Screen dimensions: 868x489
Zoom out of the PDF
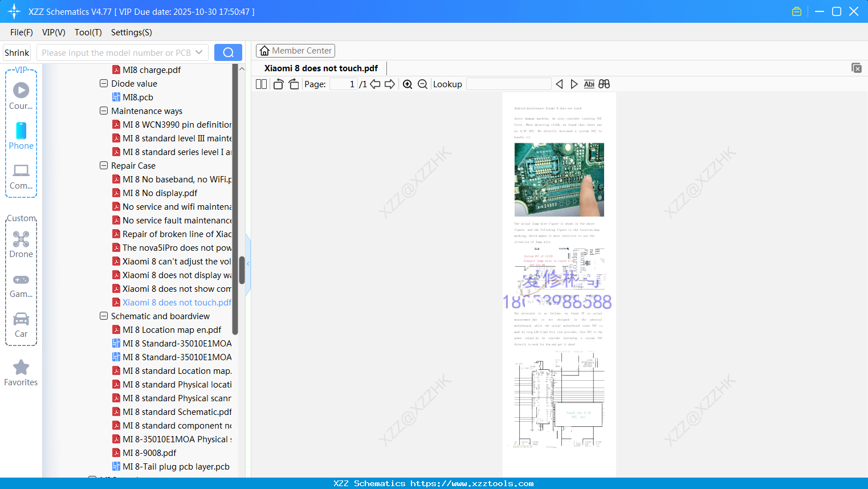tap(422, 84)
